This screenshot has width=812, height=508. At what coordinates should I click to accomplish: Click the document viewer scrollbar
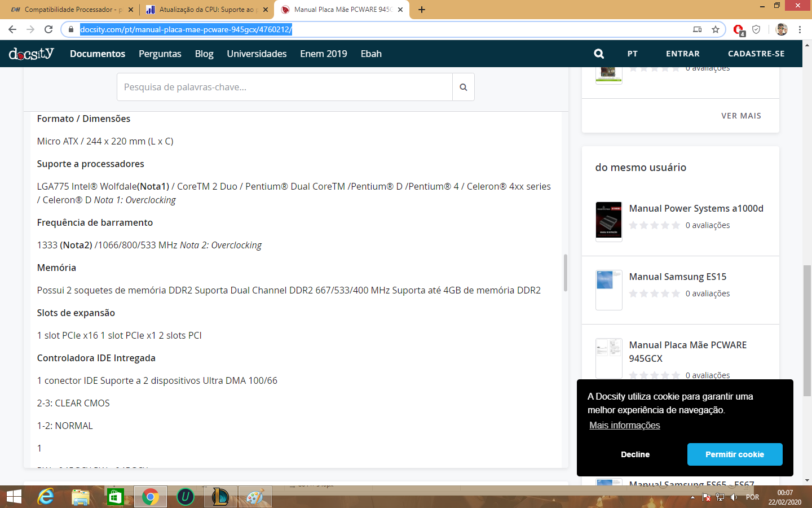[x=565, y=273]
